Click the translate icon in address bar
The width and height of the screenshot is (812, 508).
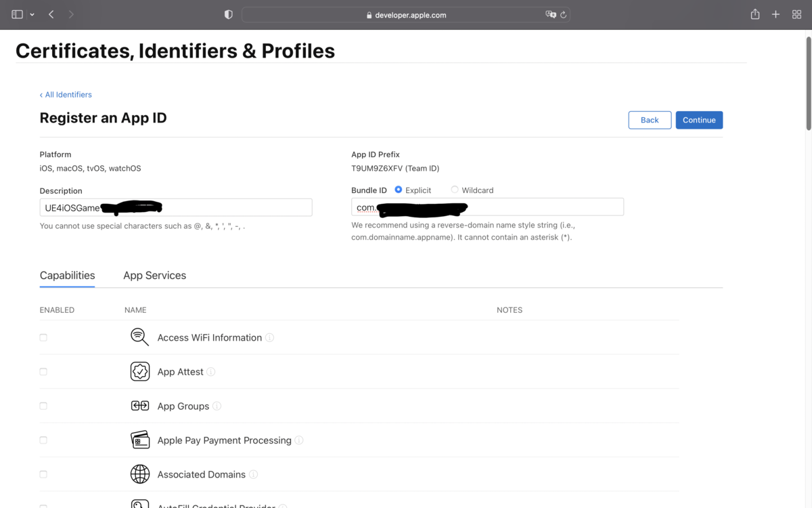tap(551, 14)
